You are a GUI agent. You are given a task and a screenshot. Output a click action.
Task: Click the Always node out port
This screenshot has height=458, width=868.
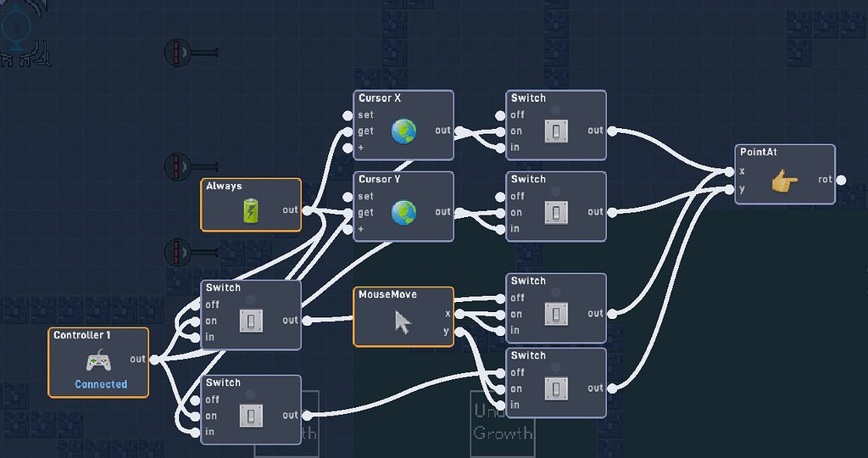click(307, 210)
